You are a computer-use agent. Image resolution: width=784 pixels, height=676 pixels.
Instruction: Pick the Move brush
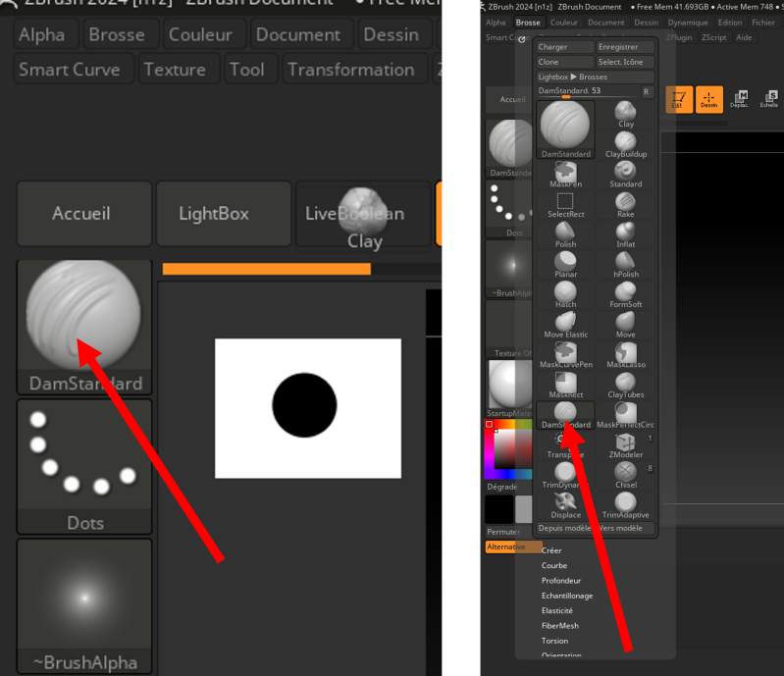tap(625, 325)
